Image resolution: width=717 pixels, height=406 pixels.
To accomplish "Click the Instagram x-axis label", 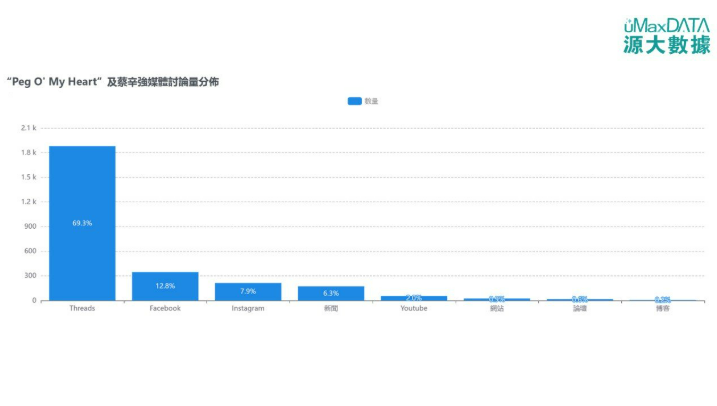I will (248, 309).
